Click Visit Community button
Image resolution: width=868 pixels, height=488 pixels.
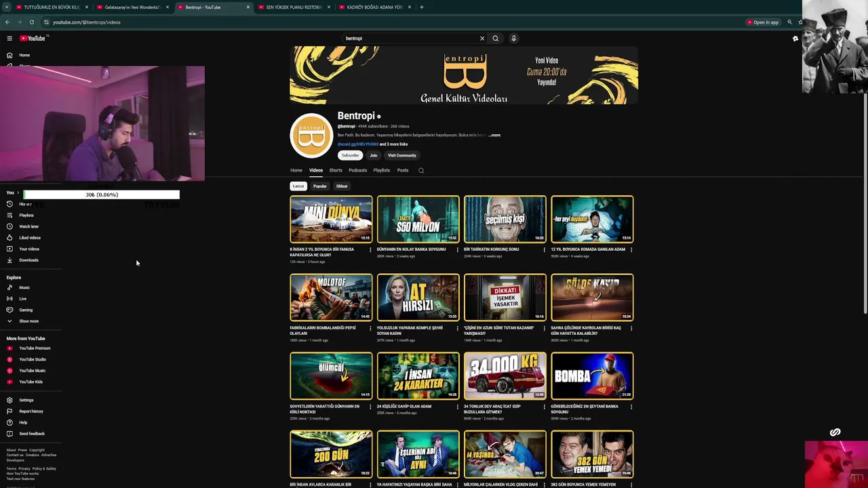pyautogui.click(x=402, y=156)
